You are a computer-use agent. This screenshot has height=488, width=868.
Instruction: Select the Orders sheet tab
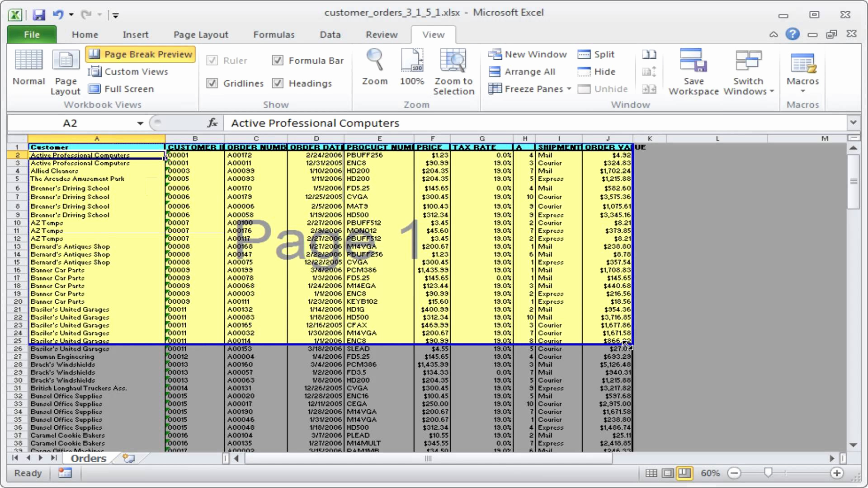(x=87, y=458)
